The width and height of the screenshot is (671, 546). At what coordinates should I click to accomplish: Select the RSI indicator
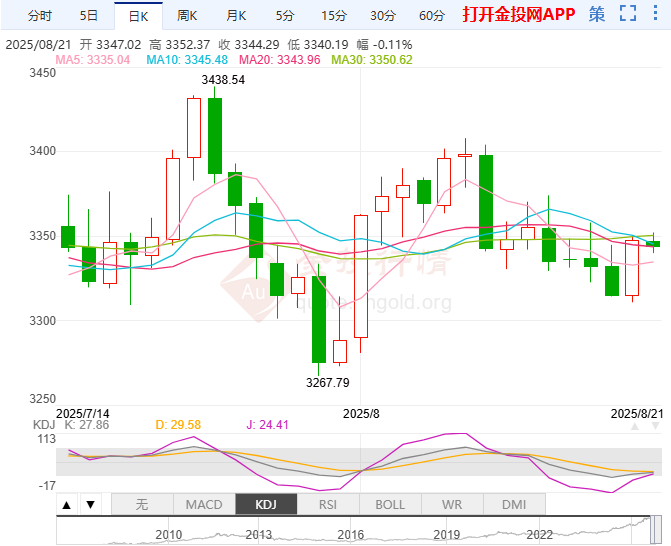328,504
